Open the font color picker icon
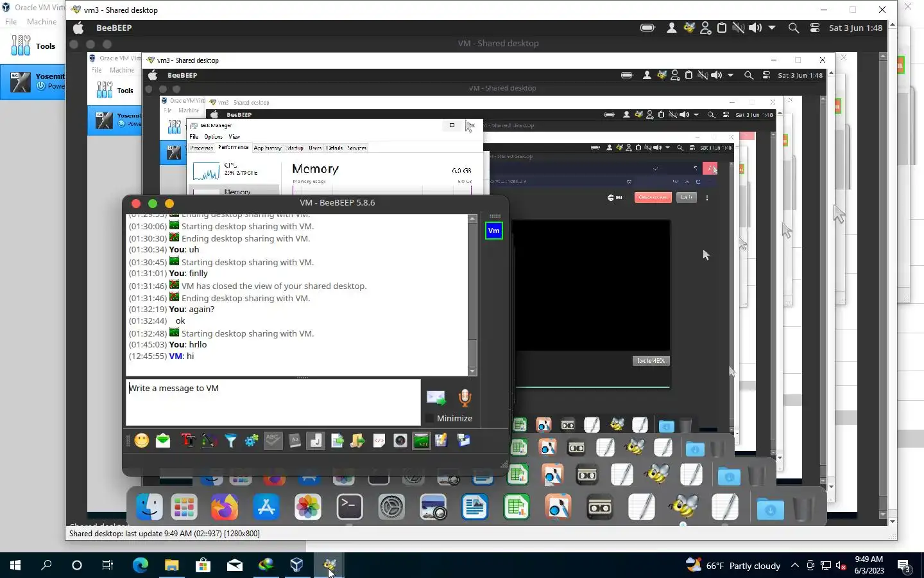 pos(209,441)
